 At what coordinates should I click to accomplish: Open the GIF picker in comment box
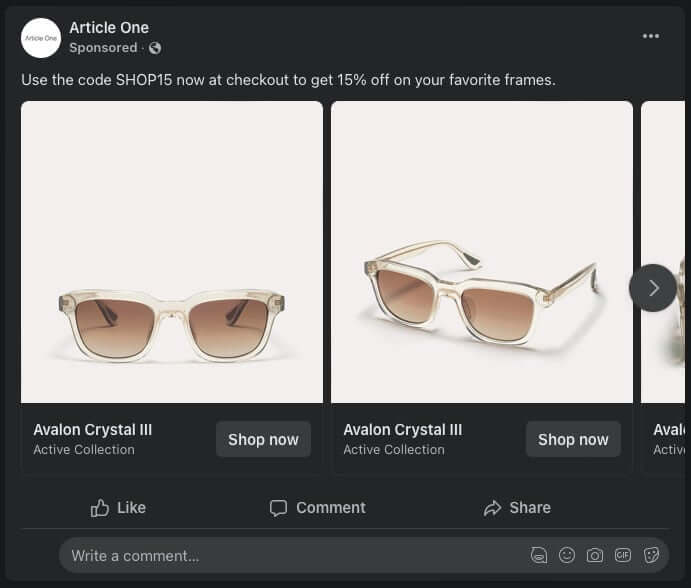623,555
